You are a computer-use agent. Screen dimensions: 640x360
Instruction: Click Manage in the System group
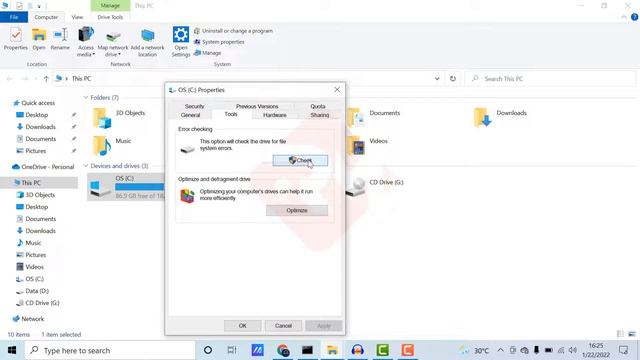(207, 53)
